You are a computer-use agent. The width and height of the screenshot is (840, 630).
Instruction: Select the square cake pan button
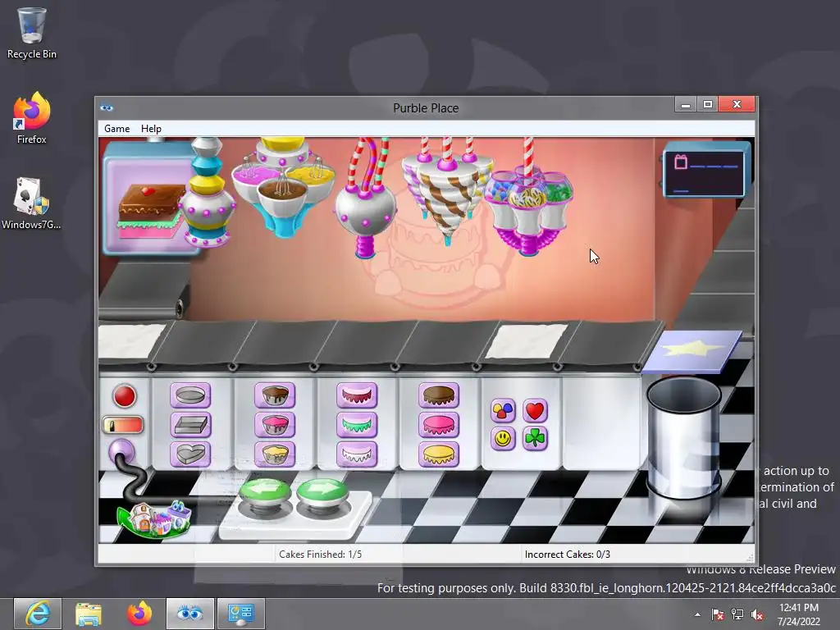coord(190,426)
